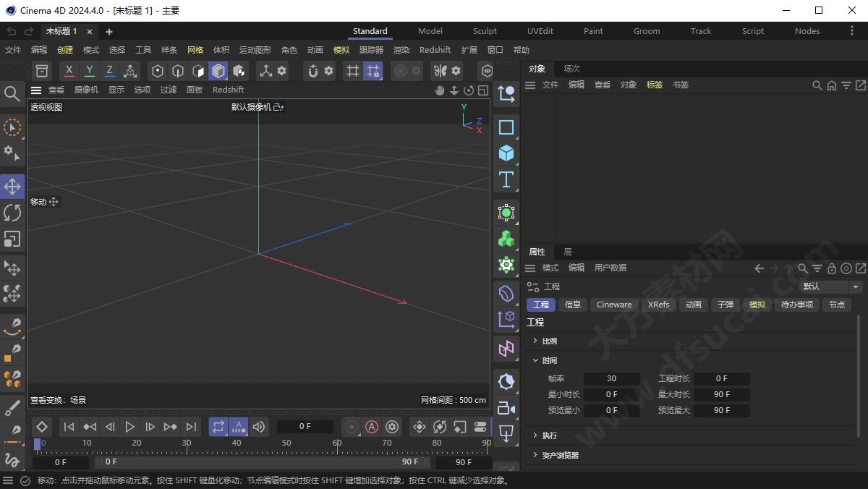This screenshot has height=489, width=868.
Task: Click the viewport pan hand icon
Action: coord(440,90)
